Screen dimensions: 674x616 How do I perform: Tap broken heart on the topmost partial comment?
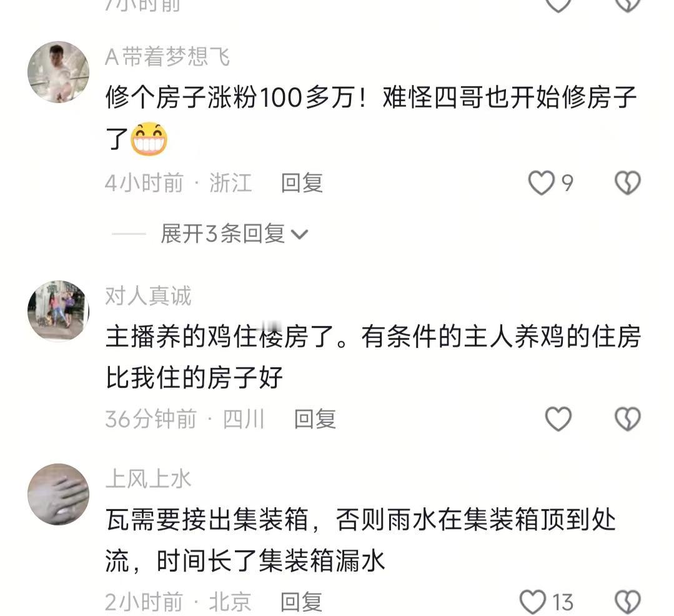(x=628, y=4)
